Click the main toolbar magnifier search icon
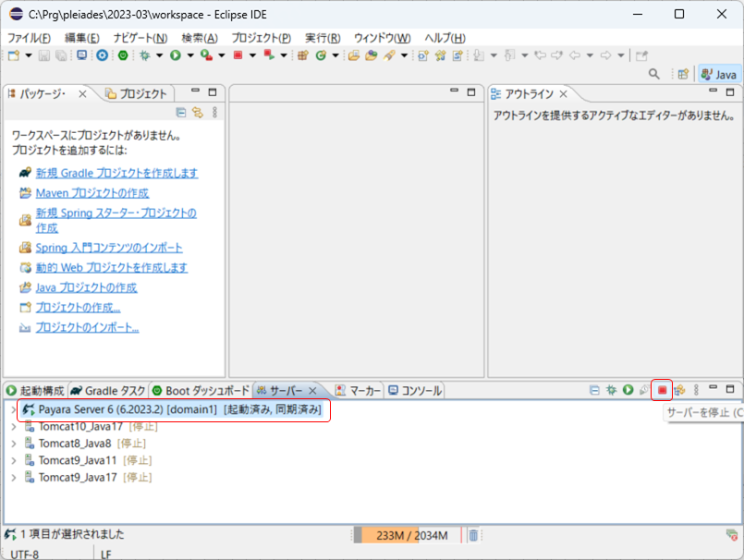 [653, 74]
